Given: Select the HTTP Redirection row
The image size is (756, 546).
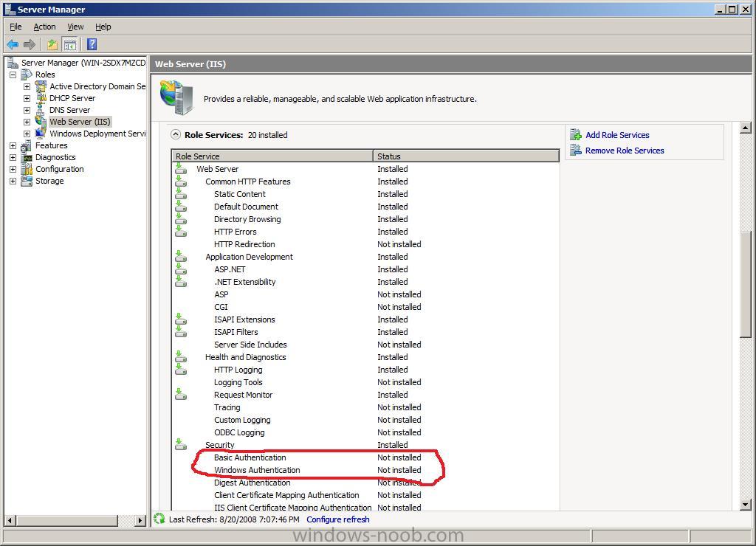Looking at the screenshot, I should pyautogui.click(x=365, y=244).
